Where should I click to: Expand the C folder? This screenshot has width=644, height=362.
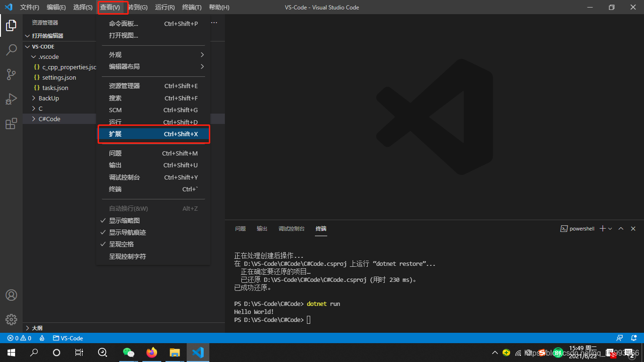[x=33, y=108]
